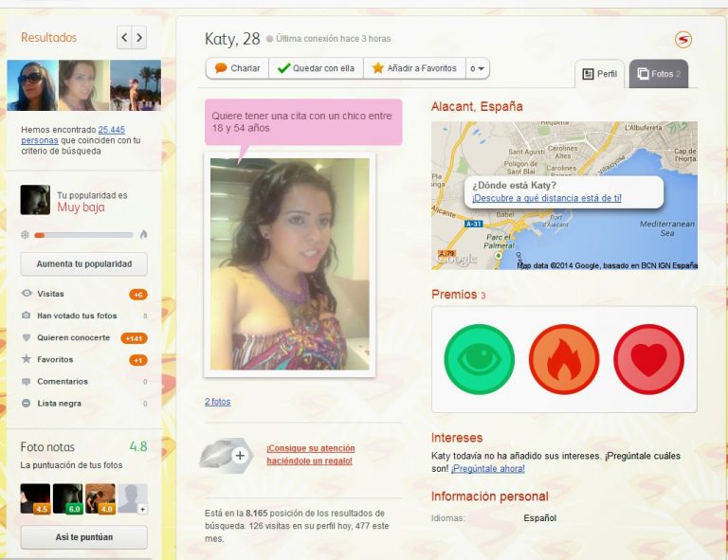Switch to the Fotos tab
Image resolution: width=728 pixels, height=560 pixels.
click(x=659, y=73)
